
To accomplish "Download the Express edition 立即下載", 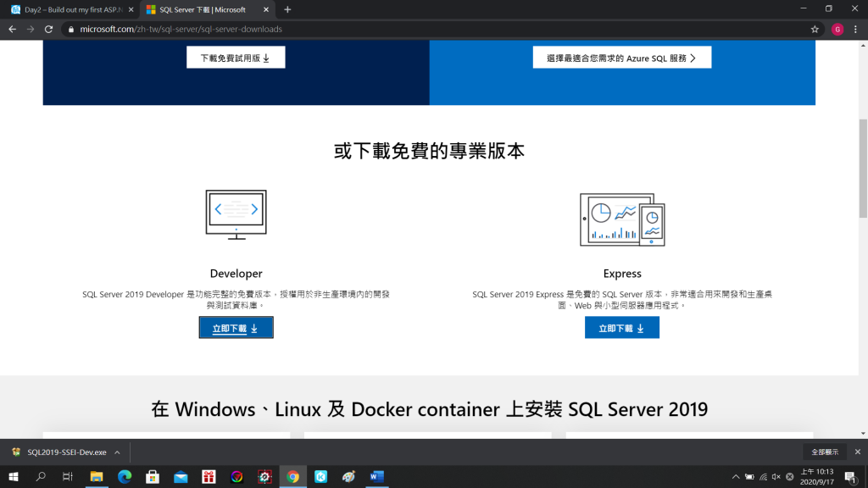I will (x=621, y=328).
